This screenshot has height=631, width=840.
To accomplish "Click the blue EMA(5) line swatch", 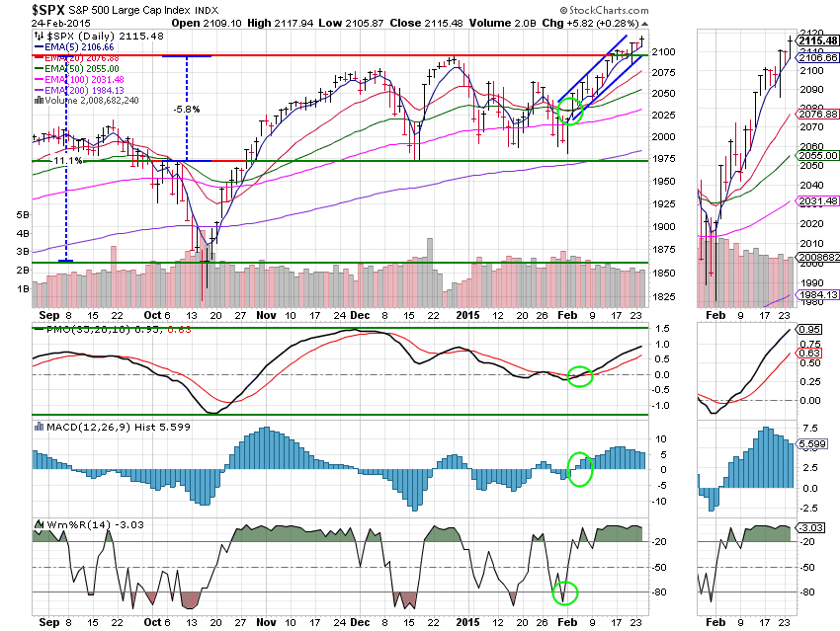I will (39, 47).
